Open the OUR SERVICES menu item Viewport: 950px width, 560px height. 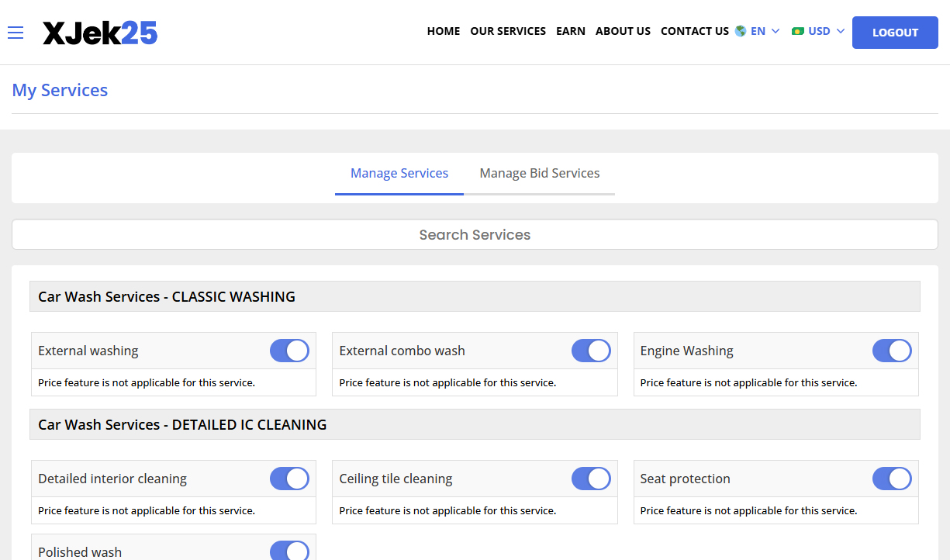[x=508, y=31]
